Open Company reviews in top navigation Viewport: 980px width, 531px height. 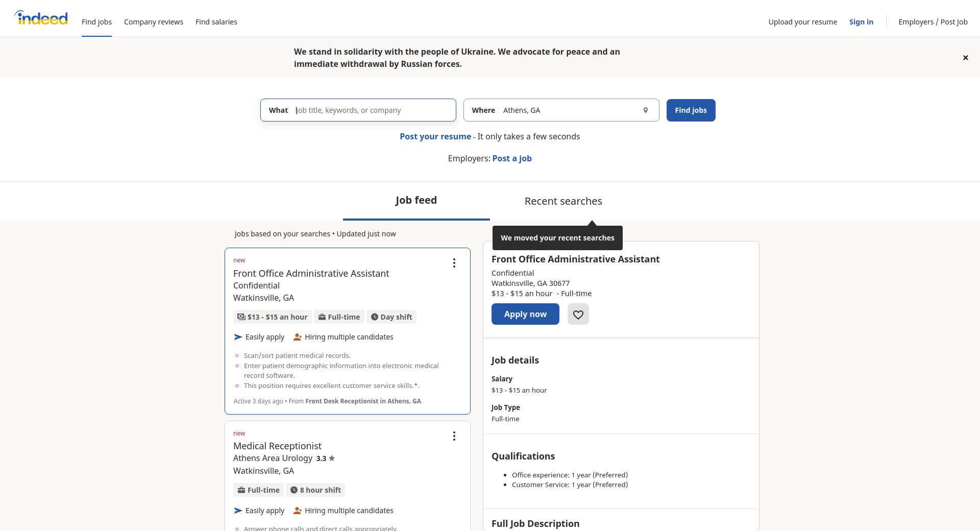[154, 22]
